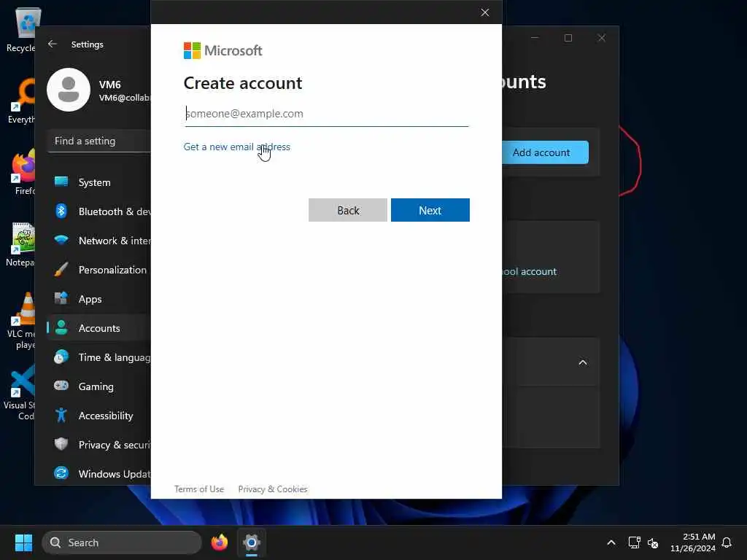Click the Settings gear icon in taskbar
The width and height of the screenshot is (747, 560).
[x=252, y=542]
